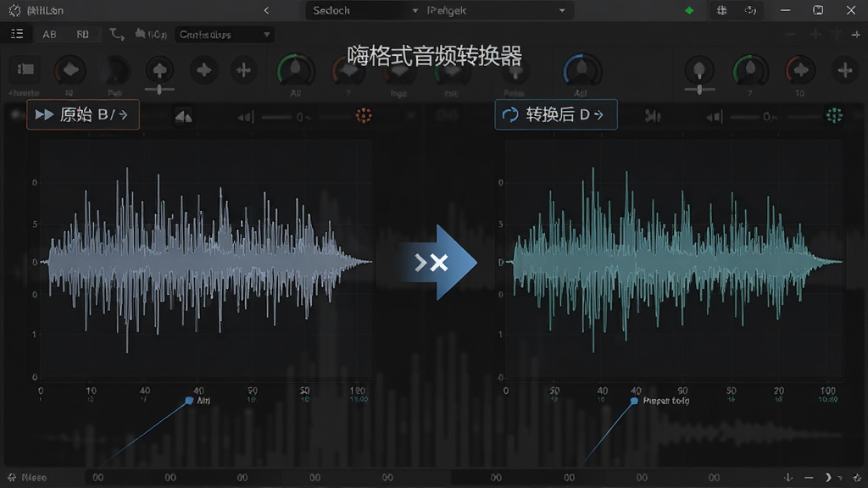Image resolution: width=868 pixels, height=488 pixels.
Task: Click the small slider handle under left knob
Action: pyautogui.click(x=159, y=89)
